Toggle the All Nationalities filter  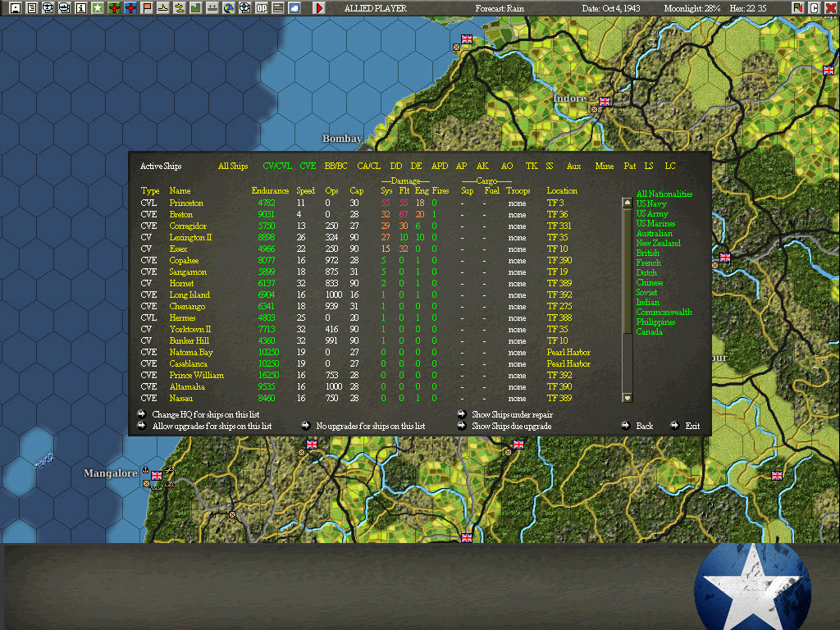pos(664,194)
